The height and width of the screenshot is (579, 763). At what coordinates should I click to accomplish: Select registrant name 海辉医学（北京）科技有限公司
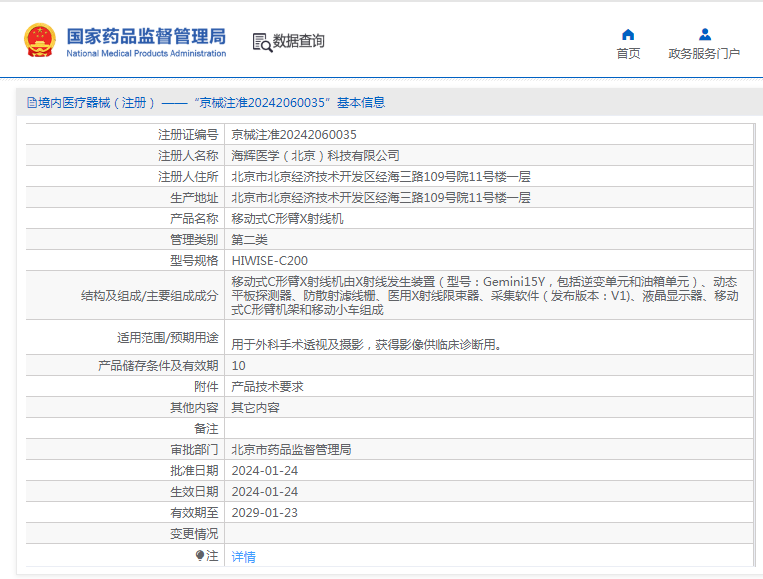tap(315, 156)
